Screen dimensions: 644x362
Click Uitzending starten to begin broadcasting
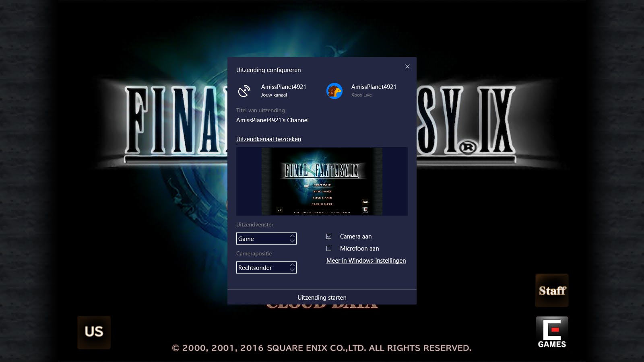322,297
